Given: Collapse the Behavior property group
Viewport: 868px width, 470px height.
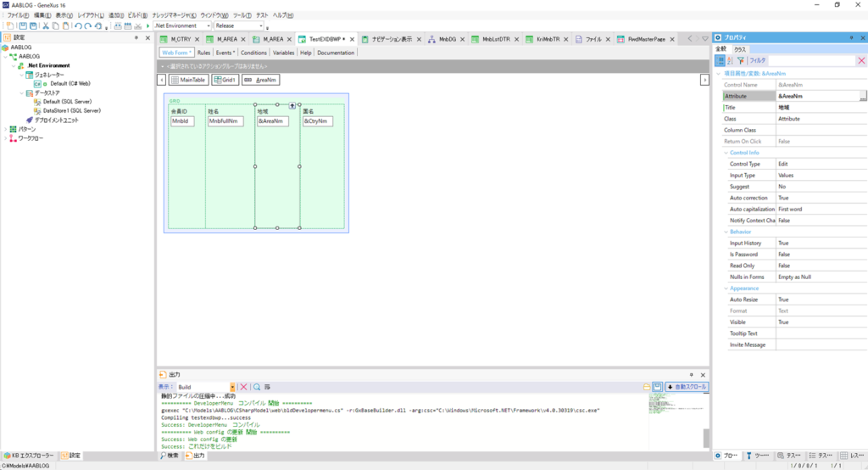Looking at the screenshot, I should [726, 232].
